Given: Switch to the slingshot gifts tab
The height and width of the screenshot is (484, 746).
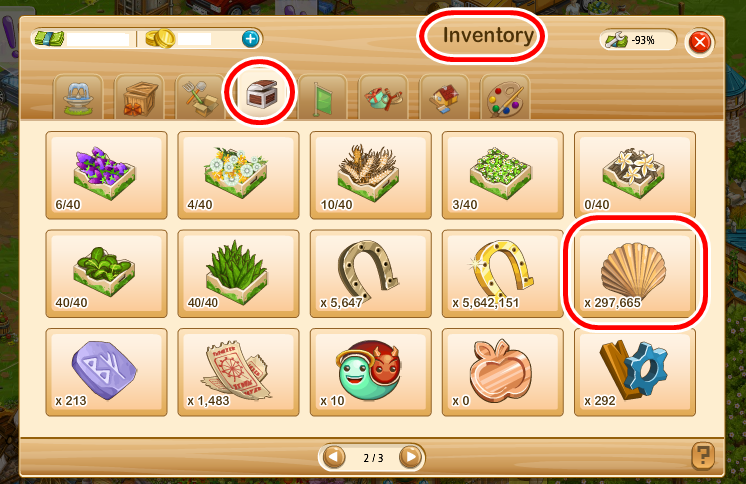Looking at the screenshot, I should coord(383,97).
